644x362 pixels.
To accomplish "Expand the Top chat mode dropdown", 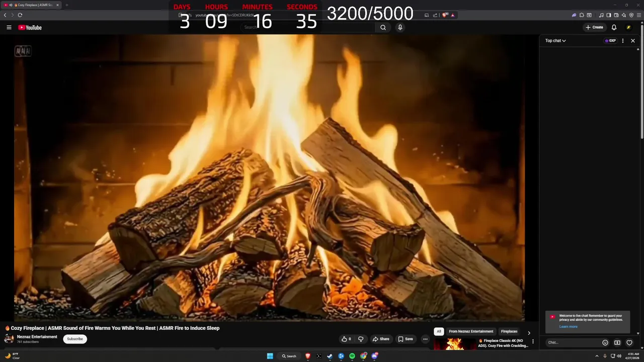I will coord(555,41).
